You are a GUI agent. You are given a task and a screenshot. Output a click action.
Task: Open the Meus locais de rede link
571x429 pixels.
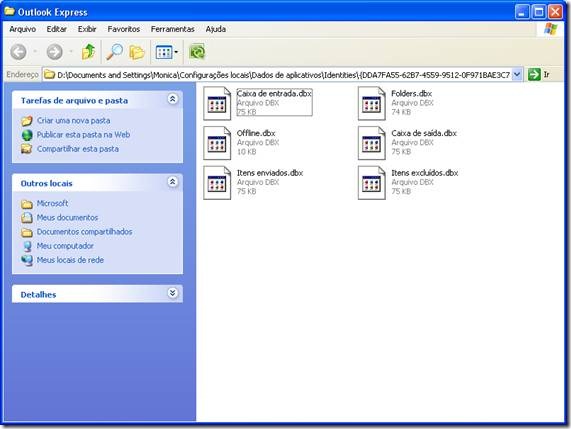[x=70, y=260]
